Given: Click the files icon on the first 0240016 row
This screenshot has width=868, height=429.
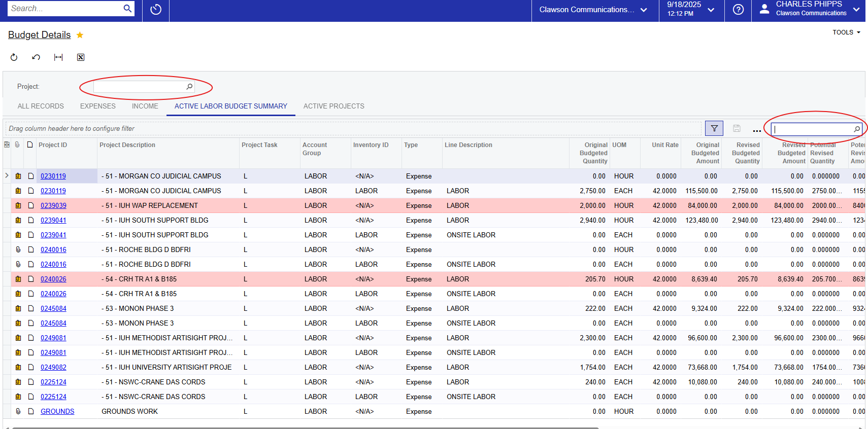Looking at the screenshot, I should [x=18, y=250].
